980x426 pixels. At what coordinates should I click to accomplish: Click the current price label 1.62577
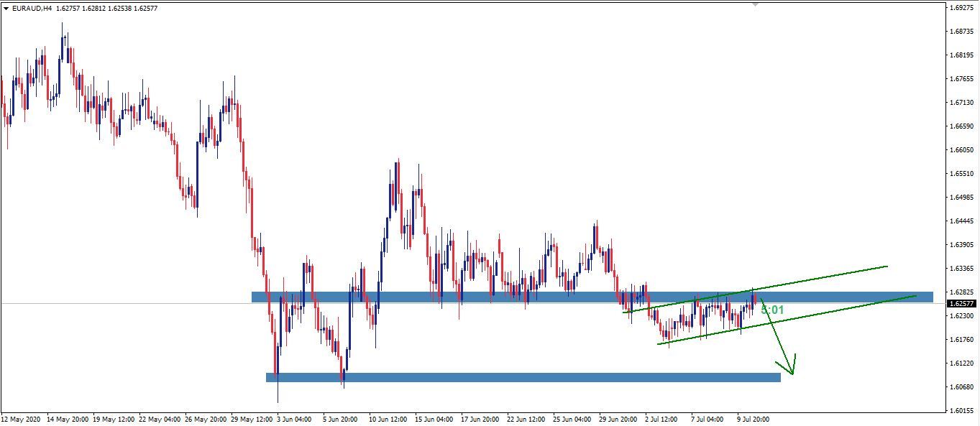click(x=961, y=304)
